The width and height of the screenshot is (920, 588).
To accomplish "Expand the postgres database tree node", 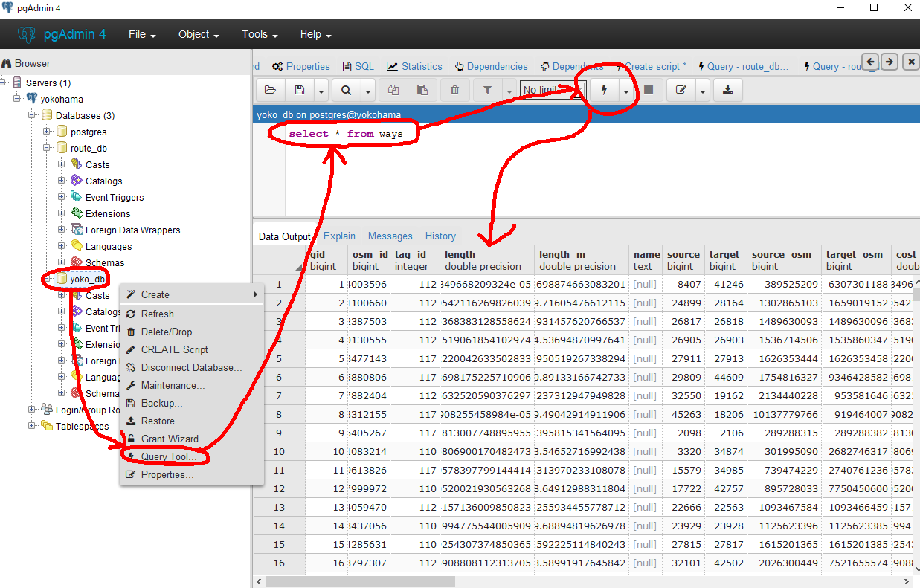I will 47,132.
